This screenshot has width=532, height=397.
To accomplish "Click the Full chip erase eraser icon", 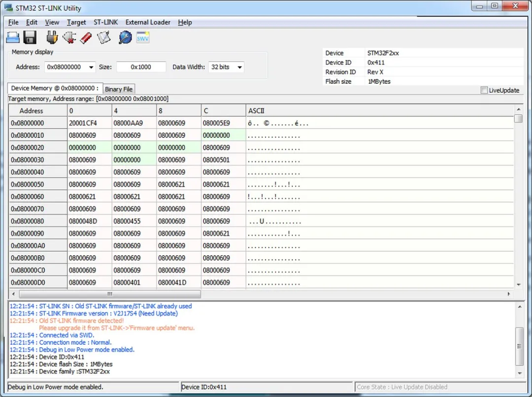I will point(86,37).
